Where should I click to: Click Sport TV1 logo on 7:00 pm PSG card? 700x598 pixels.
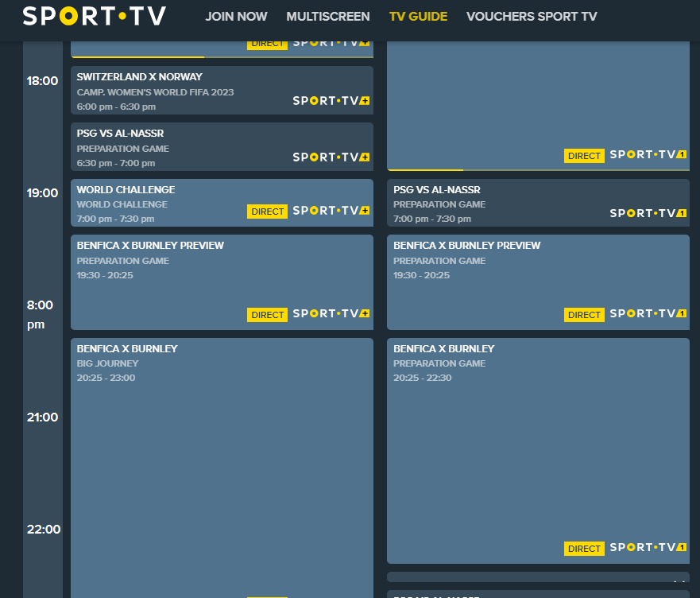click(648, 213)
